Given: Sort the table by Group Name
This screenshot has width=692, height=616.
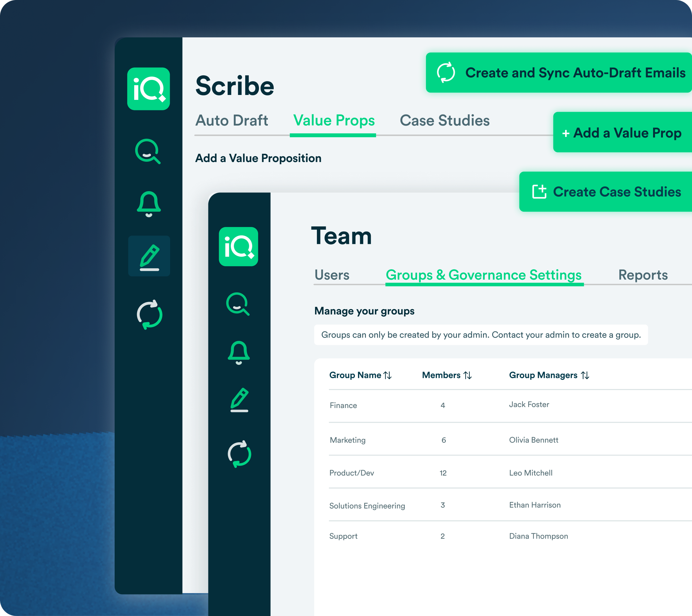Looking at the screenshot, I should point(387,375).
